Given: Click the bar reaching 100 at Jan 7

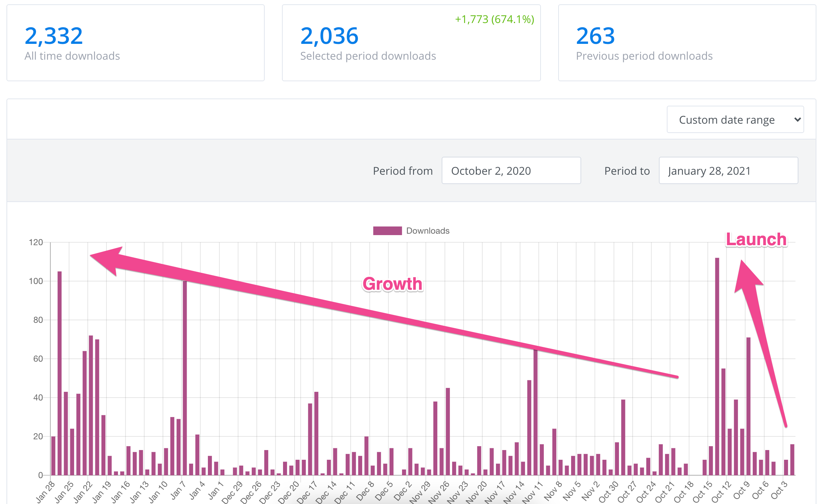Looking at the screenshot, I should coord(185,377).
